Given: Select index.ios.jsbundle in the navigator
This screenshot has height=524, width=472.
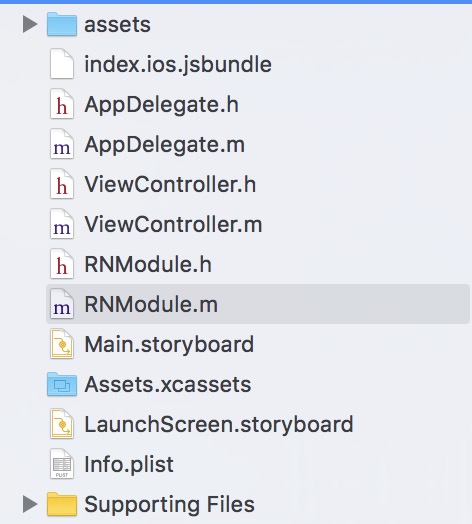Looking at the screenshot, I should (178, 64).
